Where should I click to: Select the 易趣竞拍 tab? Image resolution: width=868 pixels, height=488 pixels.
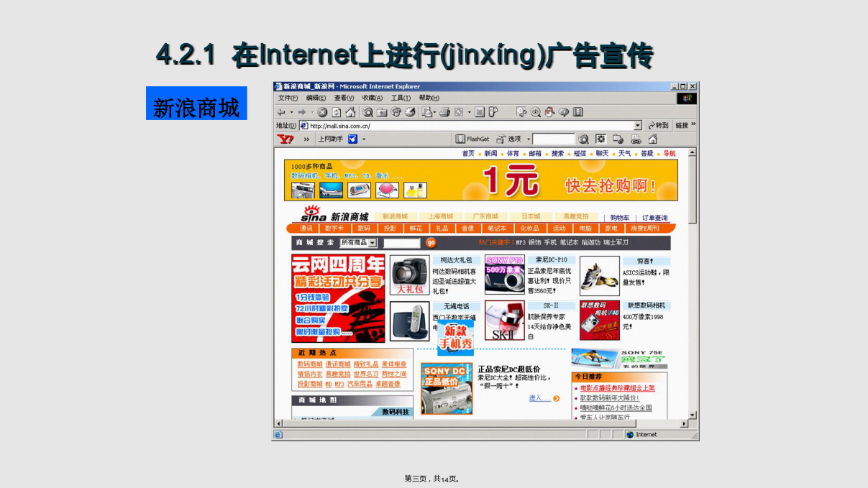[575, 216]
